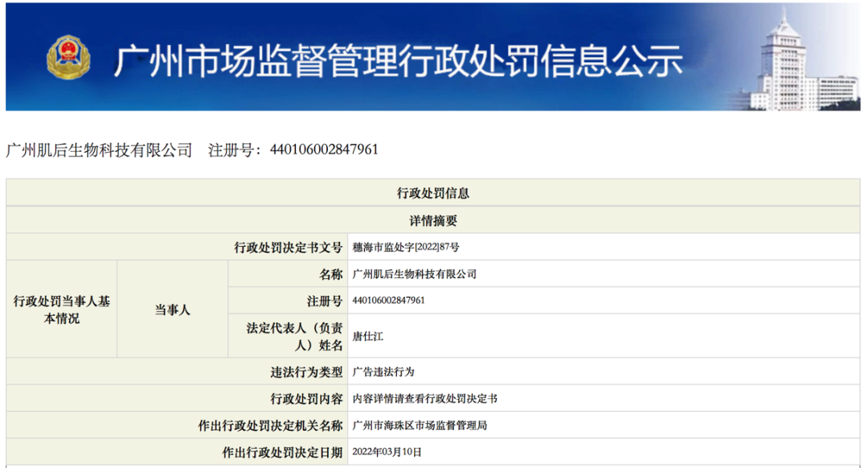Click the national emblem badge in banner
This screenshot has height=468, width=868.
point(68,58)
